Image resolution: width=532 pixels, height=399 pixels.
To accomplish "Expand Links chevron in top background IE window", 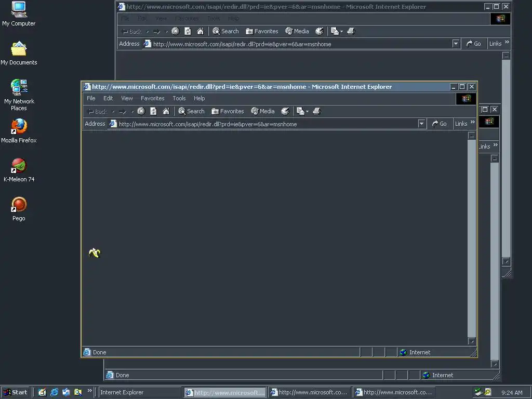I will [x=507, y=42].
